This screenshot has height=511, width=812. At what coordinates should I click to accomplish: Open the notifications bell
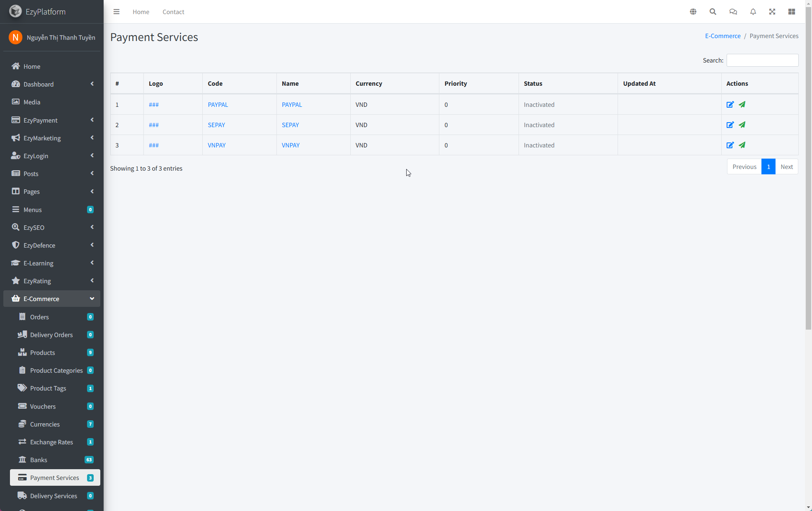753,12
